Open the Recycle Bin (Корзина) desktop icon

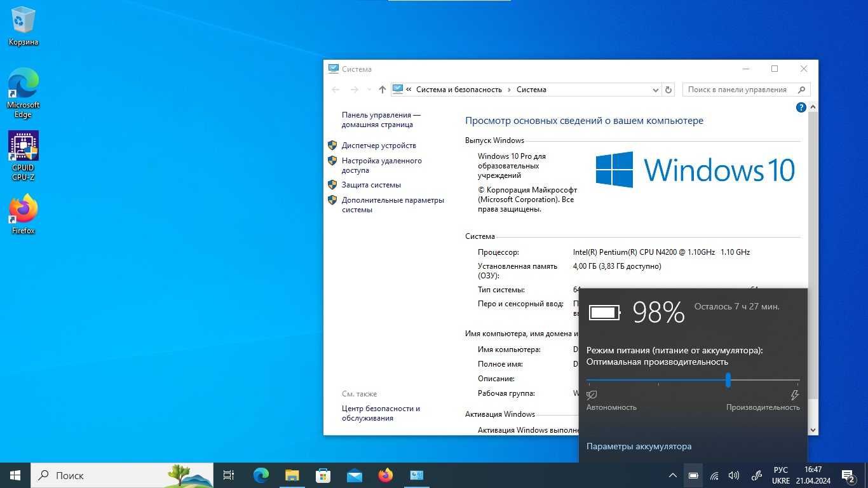pos(24,26)
